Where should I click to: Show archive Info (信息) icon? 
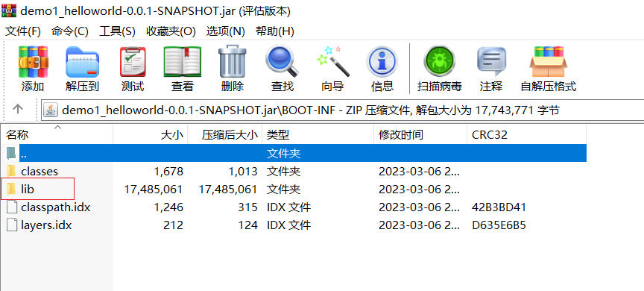pos(382,68)
